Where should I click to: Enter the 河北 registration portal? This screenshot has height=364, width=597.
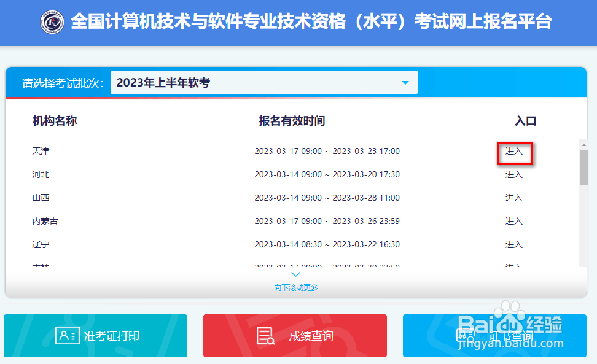click(513, 174)
